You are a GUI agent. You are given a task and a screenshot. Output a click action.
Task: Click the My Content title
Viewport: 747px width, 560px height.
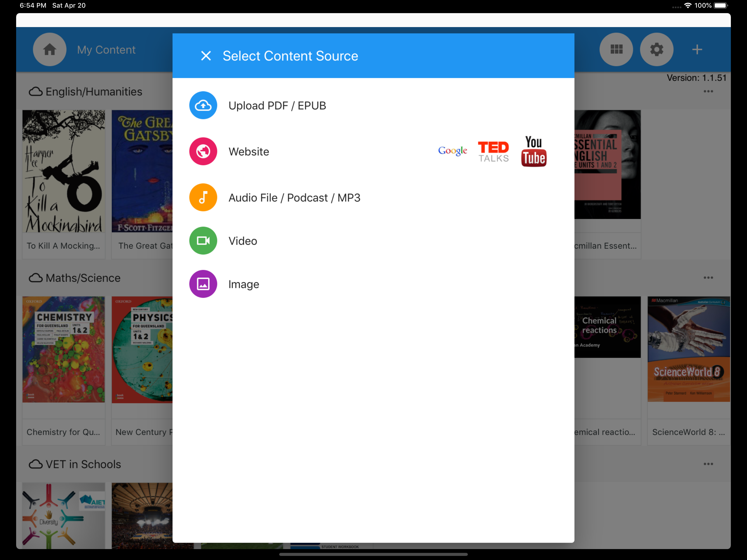click(106, 50)
